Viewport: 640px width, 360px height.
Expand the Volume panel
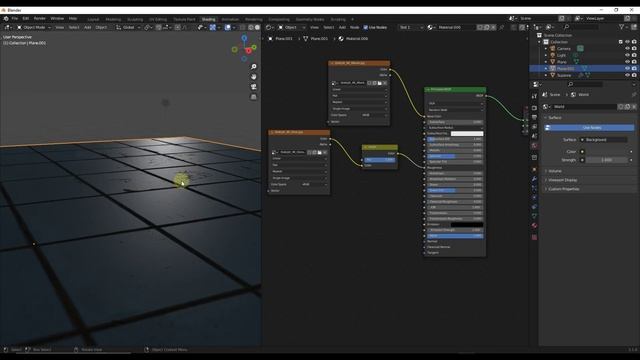pos(555,171)
